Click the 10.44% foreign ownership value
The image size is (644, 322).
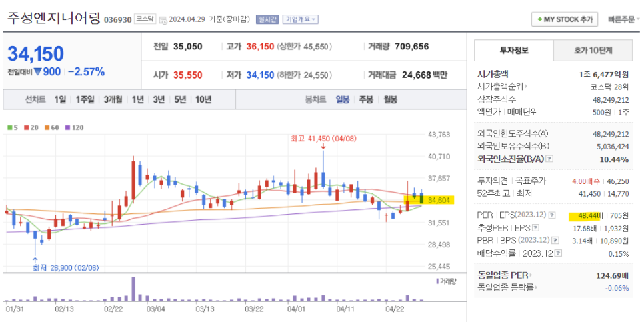point(615,159)
